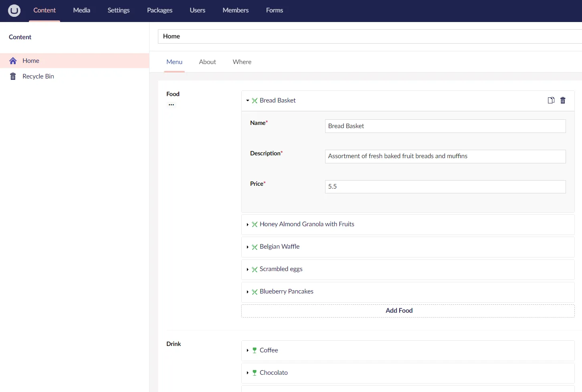Switch to the Where tab

(x=242, y=62)
